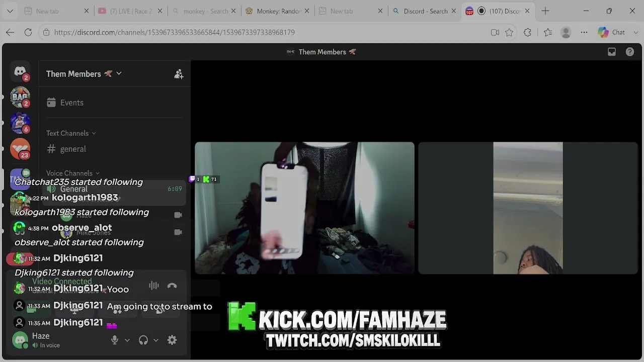Open browser settings and more menu
This screenshot has height=362, width=644.
pyautogui.click(x=584, y=32)
